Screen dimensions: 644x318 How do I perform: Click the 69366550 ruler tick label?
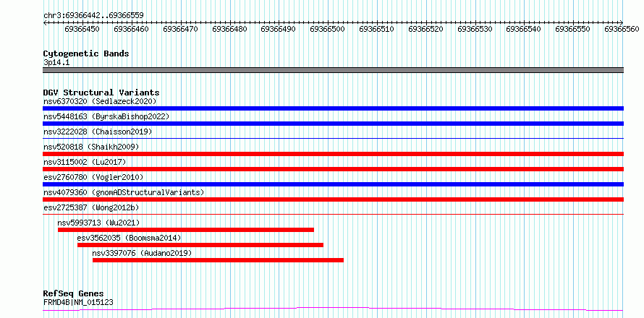click(572, 30)
